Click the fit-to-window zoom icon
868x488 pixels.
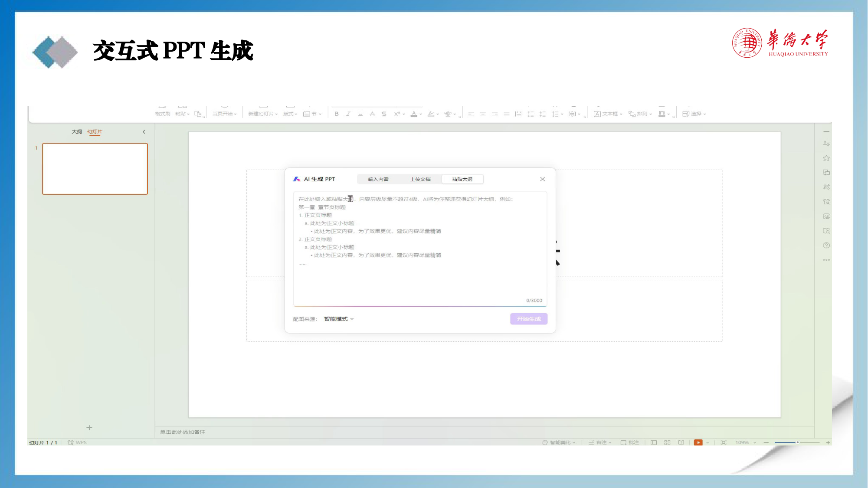[724, 442]
